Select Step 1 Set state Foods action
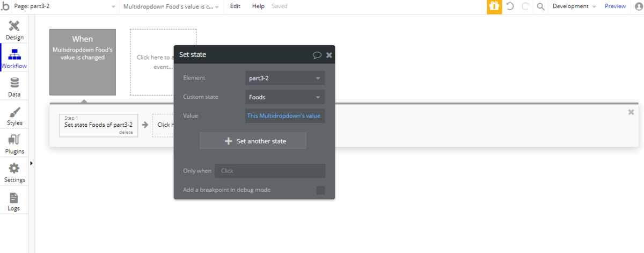This screenshot has width=644, height=253. pos(99,125)
